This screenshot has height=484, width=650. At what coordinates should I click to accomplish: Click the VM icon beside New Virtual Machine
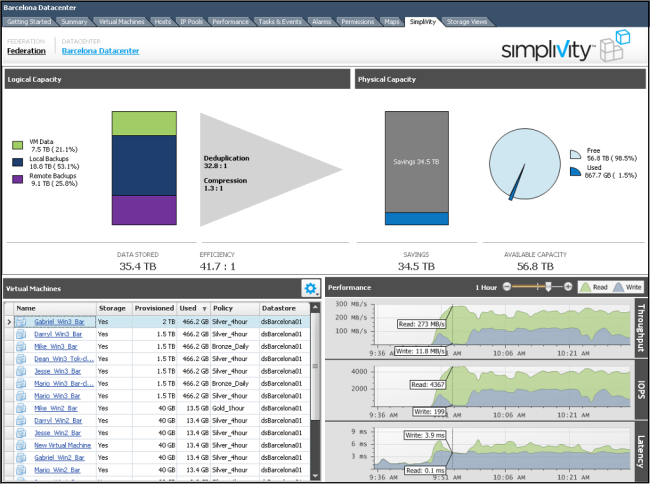21,445
